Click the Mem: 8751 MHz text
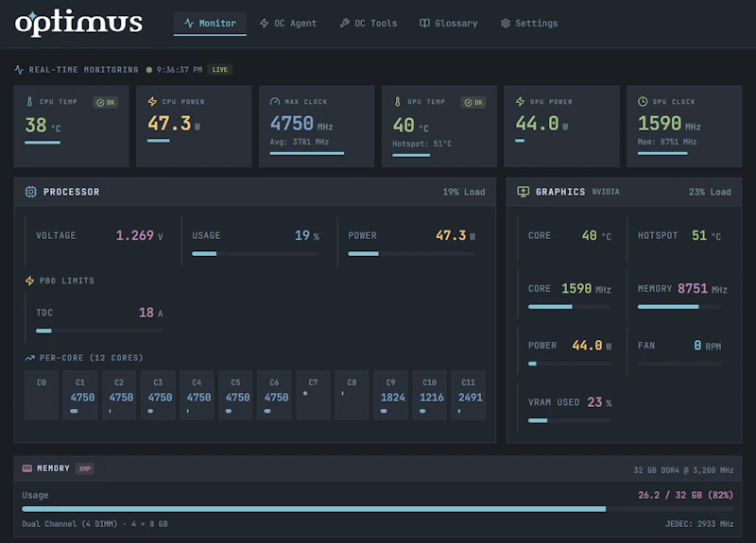756x543 pixels. tap(667, 142)
